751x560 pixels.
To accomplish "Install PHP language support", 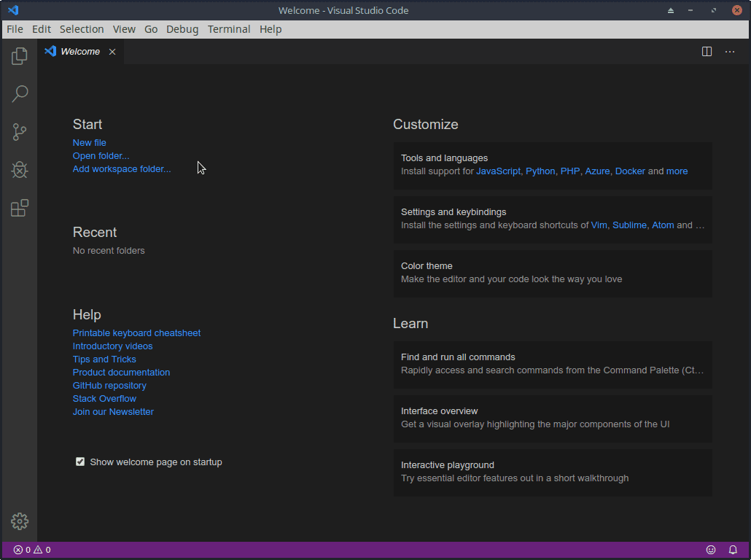I will tap(570, 171).
